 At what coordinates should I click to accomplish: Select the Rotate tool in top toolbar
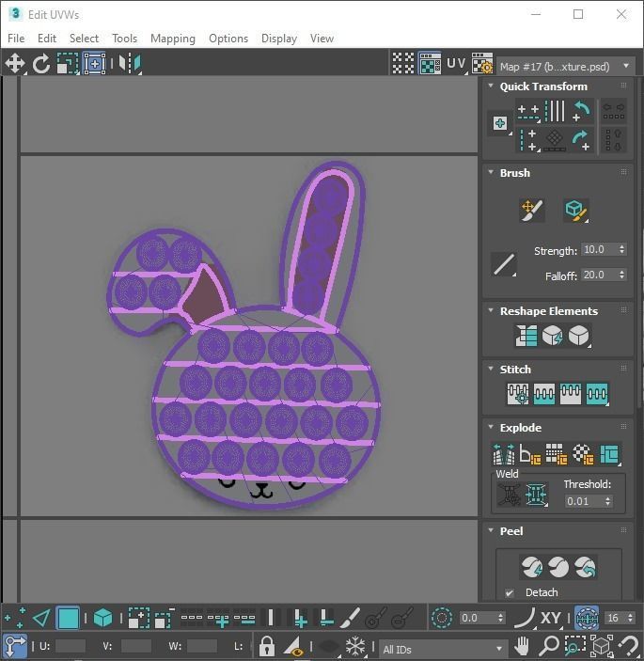tap(41, 64)
